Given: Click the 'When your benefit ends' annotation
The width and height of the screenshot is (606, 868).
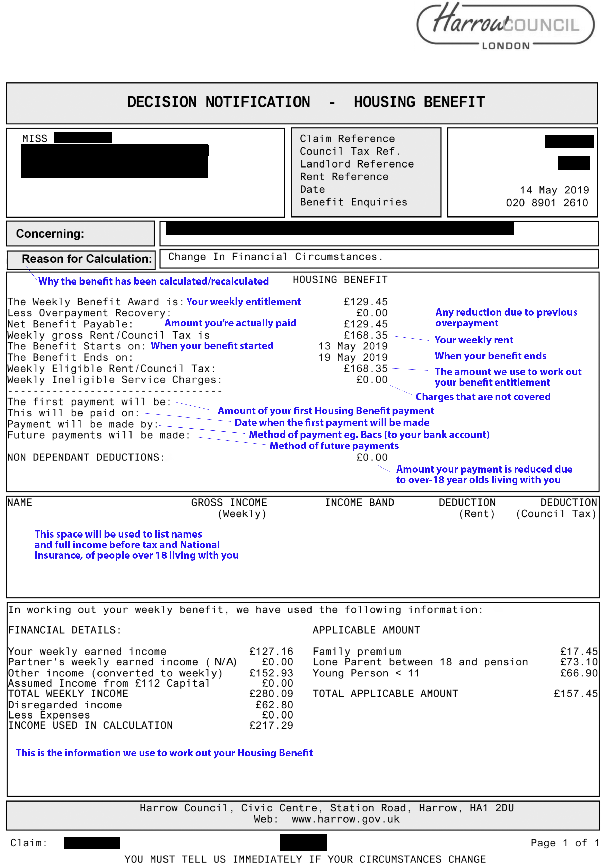Looking at the screenshot, I should pos(490,356).
